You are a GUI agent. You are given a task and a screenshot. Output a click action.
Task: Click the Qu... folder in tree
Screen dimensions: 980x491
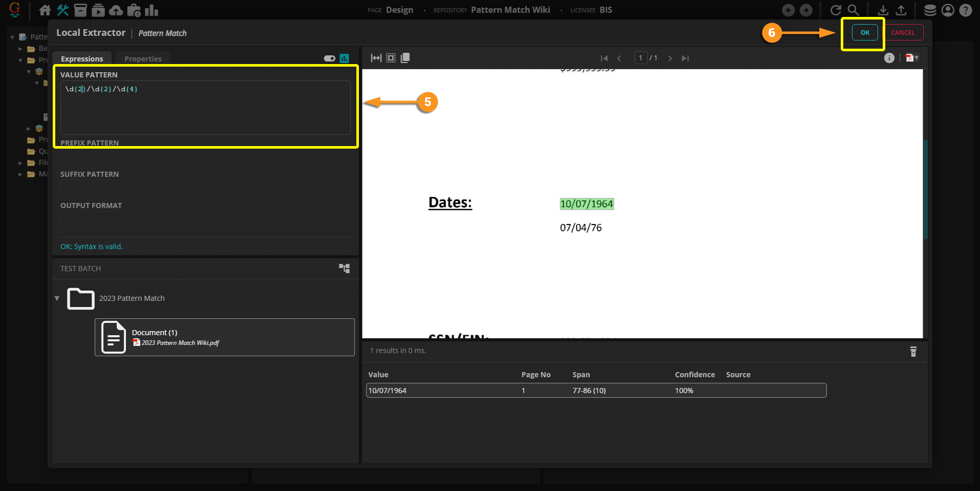click(37, 151)
